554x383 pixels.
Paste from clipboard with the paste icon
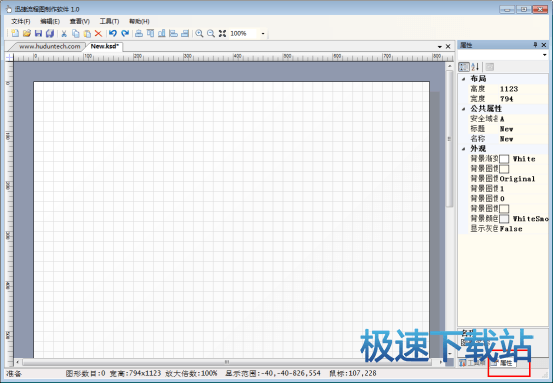tap(87, 34)
